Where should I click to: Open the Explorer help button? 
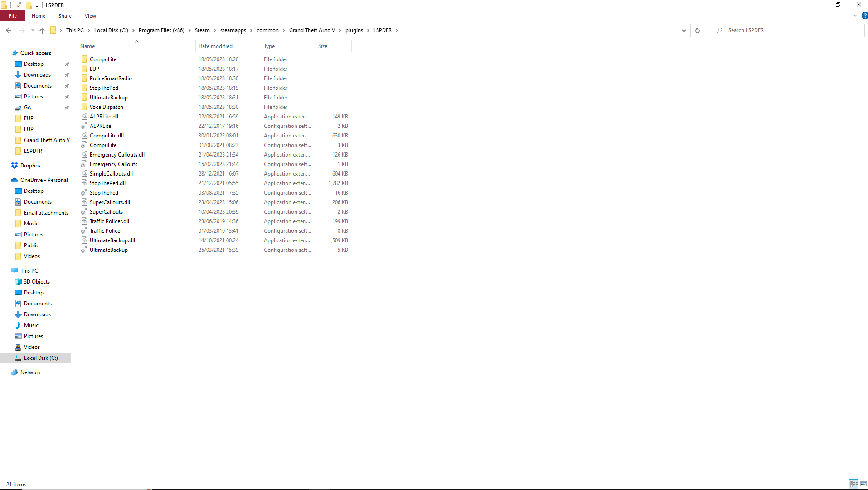tap(864, 15)
